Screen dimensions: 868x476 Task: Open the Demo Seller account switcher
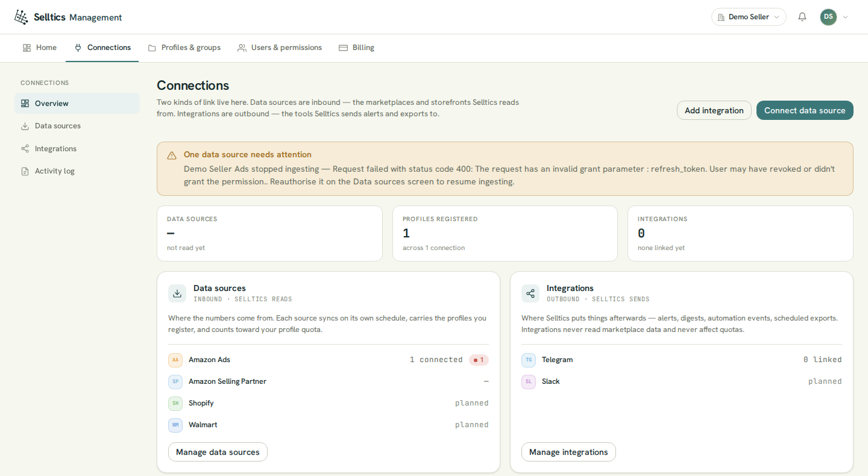pos(749,17)
